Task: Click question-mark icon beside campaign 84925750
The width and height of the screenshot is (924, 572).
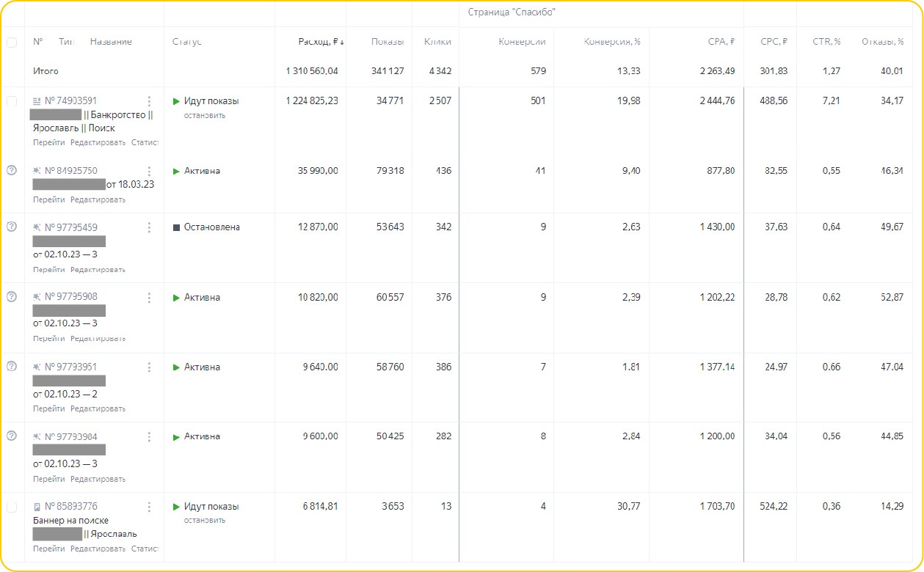Action: pyautogui.click(x=12, y=170)
